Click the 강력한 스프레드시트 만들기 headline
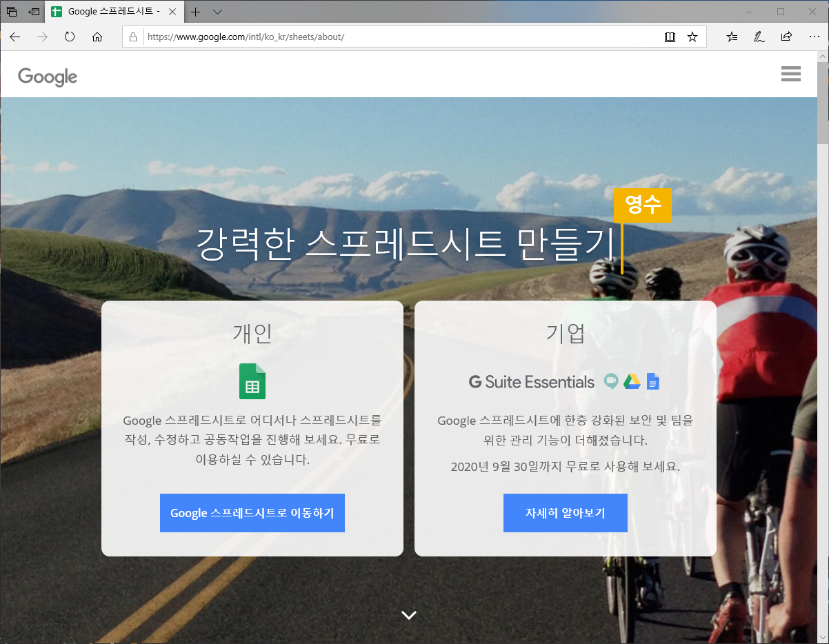 point(406,244)
